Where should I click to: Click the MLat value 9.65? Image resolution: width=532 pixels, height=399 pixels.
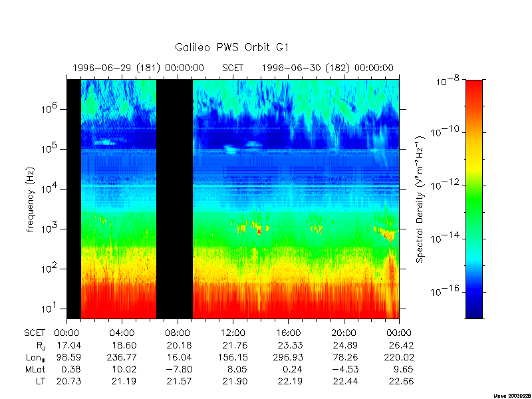(x=404, y=369)
